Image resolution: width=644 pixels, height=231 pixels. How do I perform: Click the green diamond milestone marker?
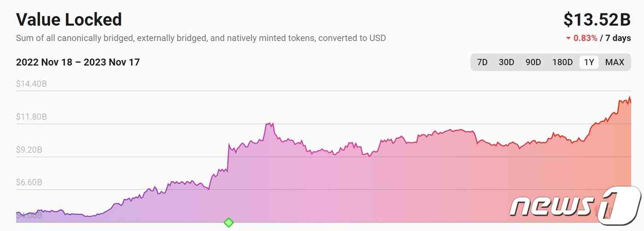click(229, 223)
